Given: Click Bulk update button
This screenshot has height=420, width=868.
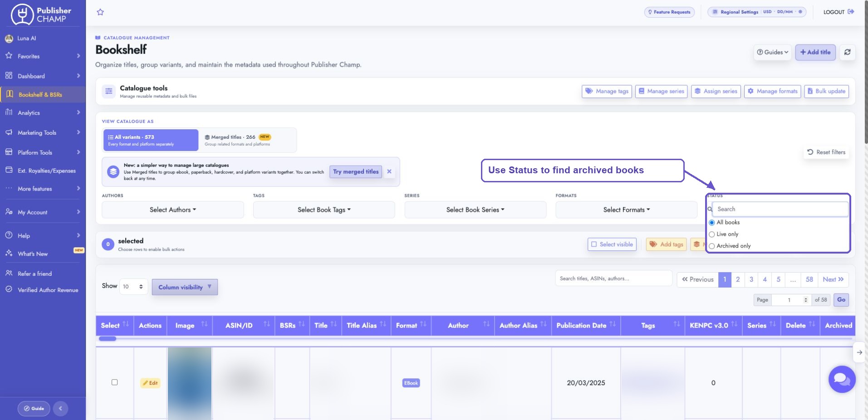Looking at the screenshot, I should coord(826,91).
